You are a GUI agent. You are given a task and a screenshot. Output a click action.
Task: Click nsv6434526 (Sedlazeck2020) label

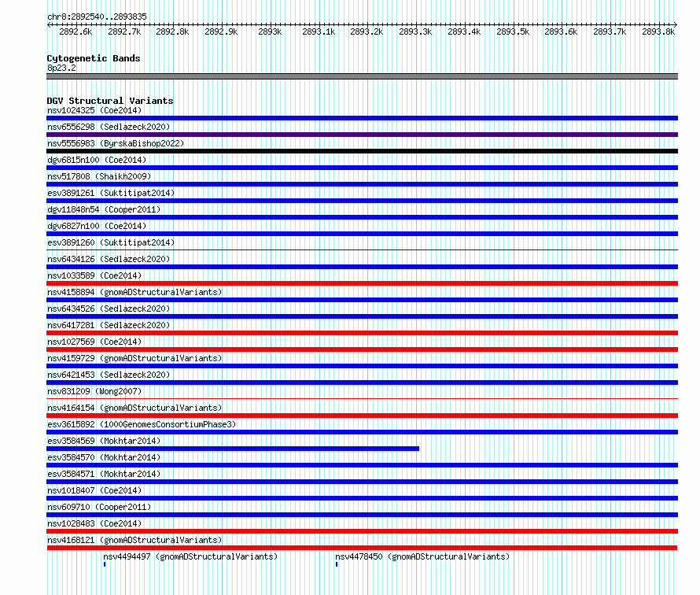[x=109, y=309]
